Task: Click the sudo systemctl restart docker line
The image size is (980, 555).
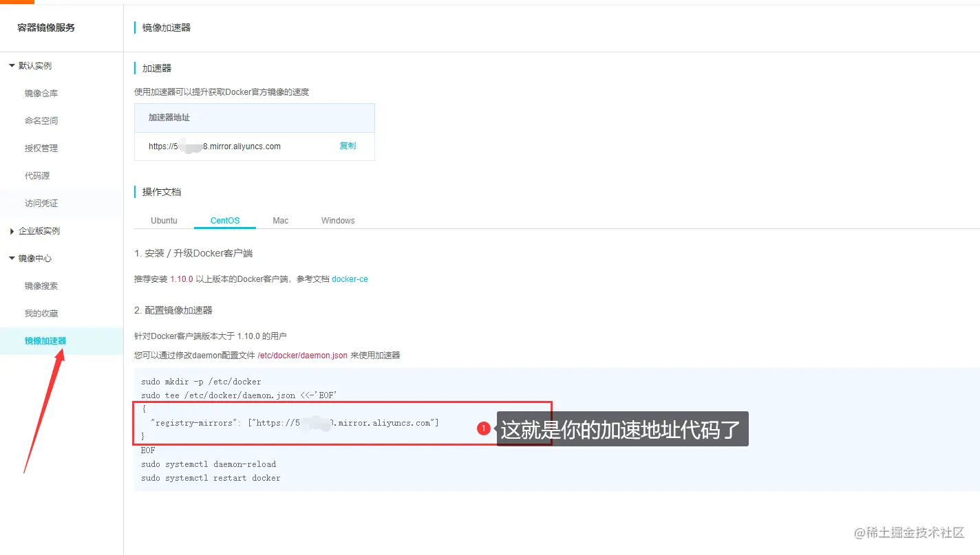Action: point(211,478)
